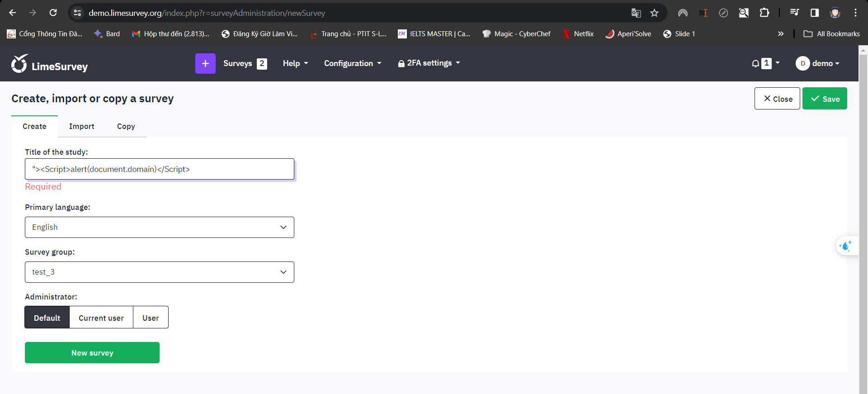Open the notifications bell icon
868x394 pixels.
click(755, 63)
